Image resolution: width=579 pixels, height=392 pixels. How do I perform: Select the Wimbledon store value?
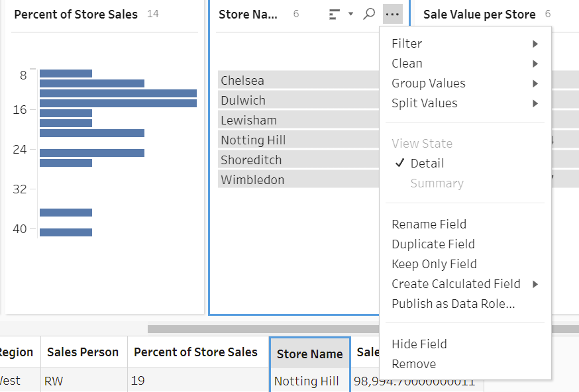tap(252, 180)
